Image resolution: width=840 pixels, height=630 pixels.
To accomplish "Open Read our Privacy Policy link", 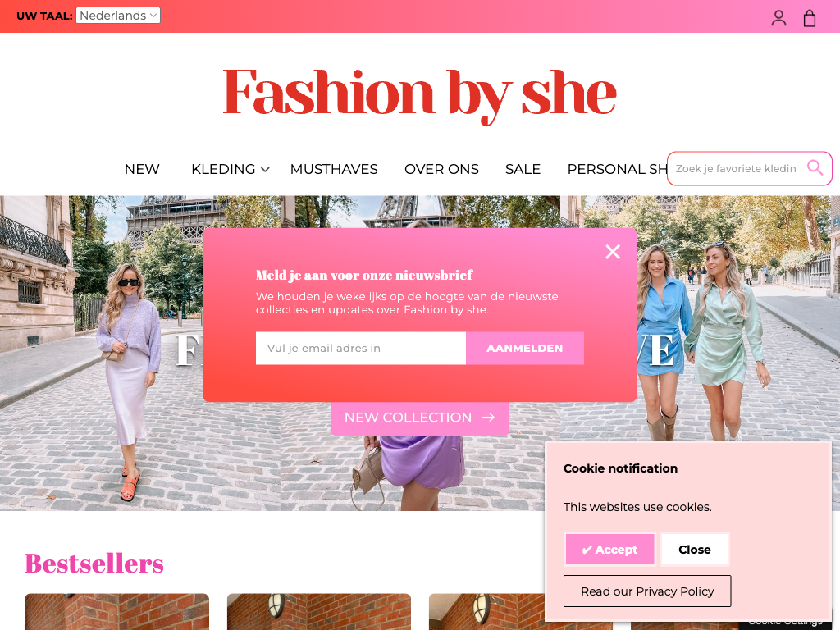I will point(647,591).
